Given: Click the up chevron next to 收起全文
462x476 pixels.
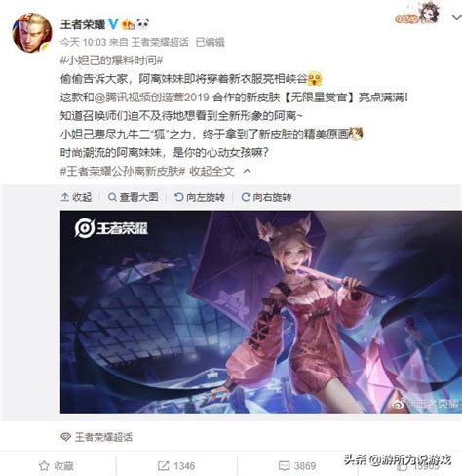Looking at the screenshot, I should pyautogui.click(x=248, y=171).
